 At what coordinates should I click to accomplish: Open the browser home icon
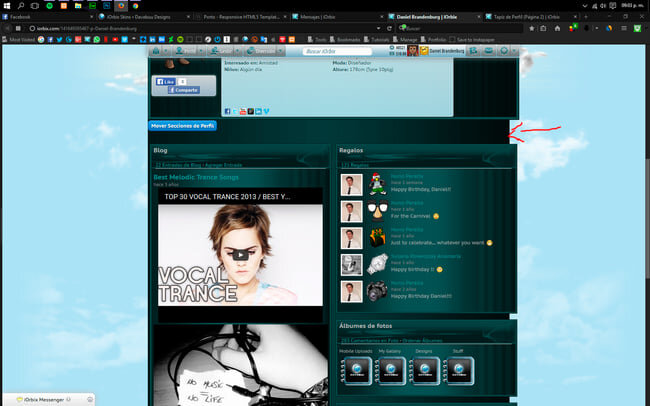[557, 29]
